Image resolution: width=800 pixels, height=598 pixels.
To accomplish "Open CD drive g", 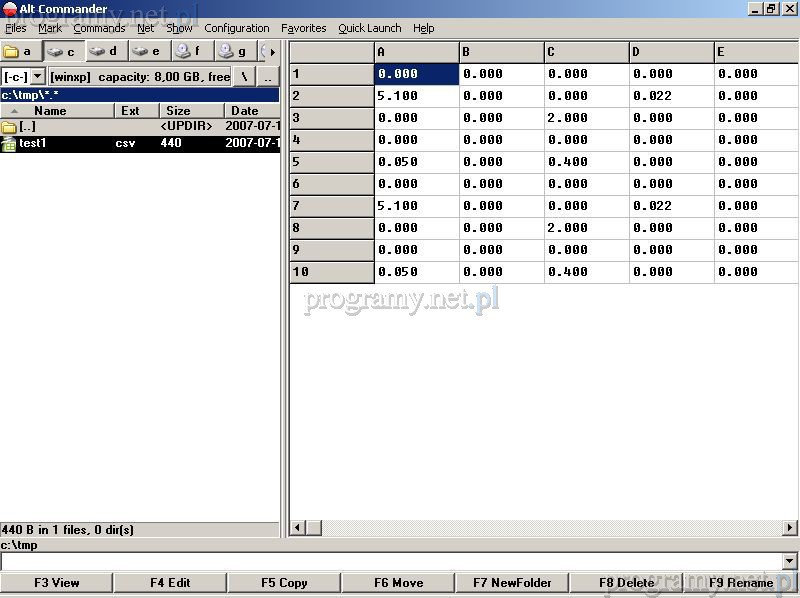I will 233,51.
